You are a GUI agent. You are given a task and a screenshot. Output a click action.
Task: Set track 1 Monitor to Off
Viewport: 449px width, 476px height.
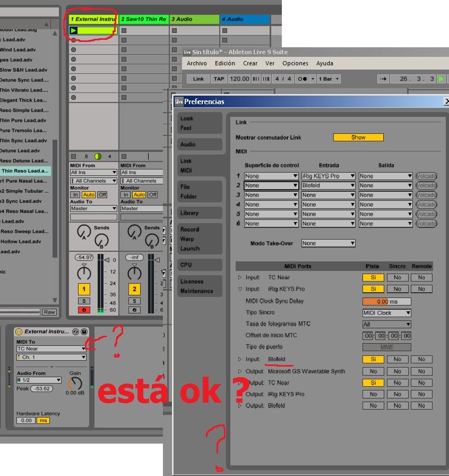coord(102,194)
